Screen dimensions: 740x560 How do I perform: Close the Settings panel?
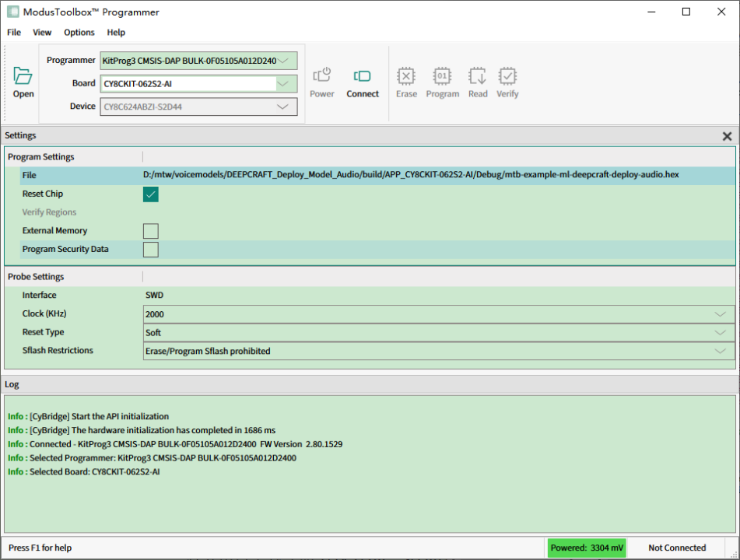coord(728,136)
